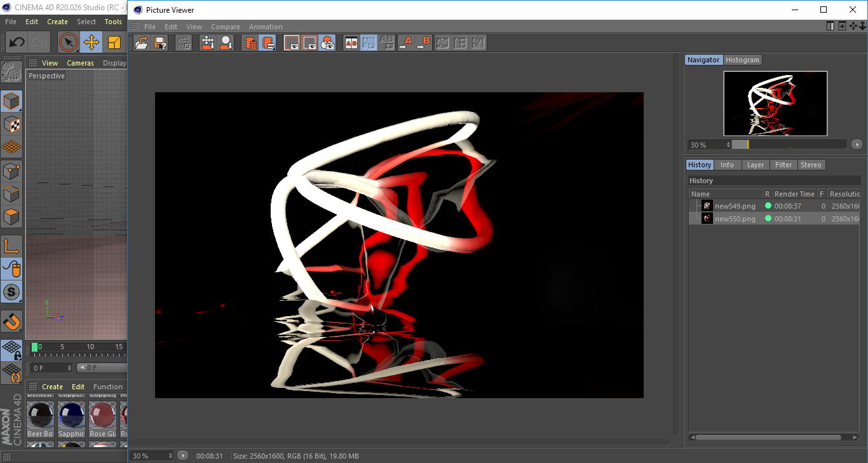Click the Render Time column header
This screenshot has height=463, width=868.
(x=794, y=194)
